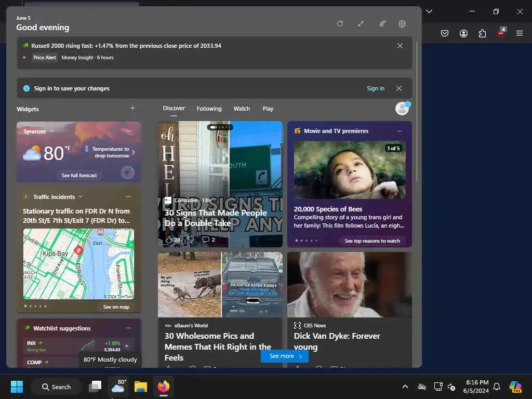This screenshot has height=399, width=532.
Task: Open Traffic incidents more options
Action: click(x=128, y=197)
